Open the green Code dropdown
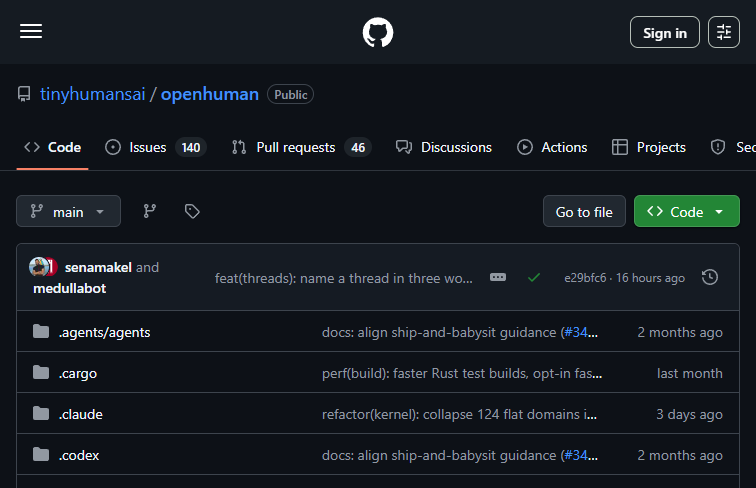The width and height of the screenshot is (756, 488). coord(687,211)
